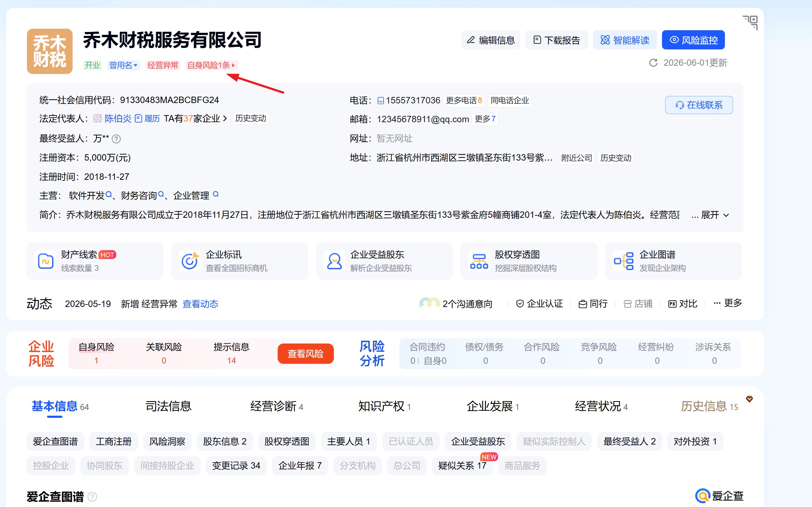812x507 pixels.
Task: Open the 企业标讯 target icon
Action: coord(190,261)
